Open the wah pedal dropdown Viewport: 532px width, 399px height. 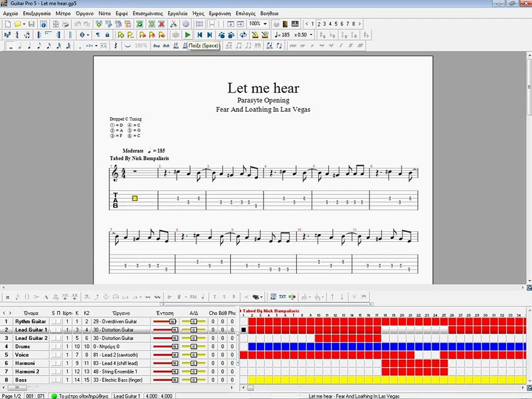tap(261, 297)
